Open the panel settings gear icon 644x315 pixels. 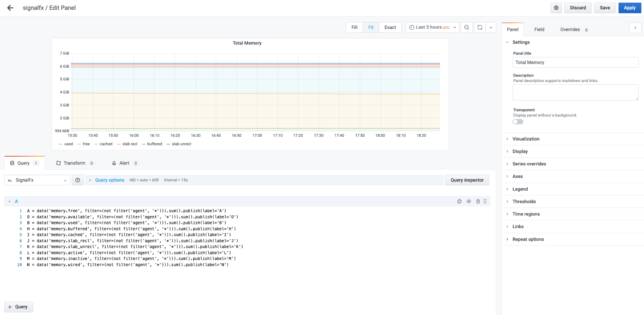pyautogui.click(x=556, y=8)
